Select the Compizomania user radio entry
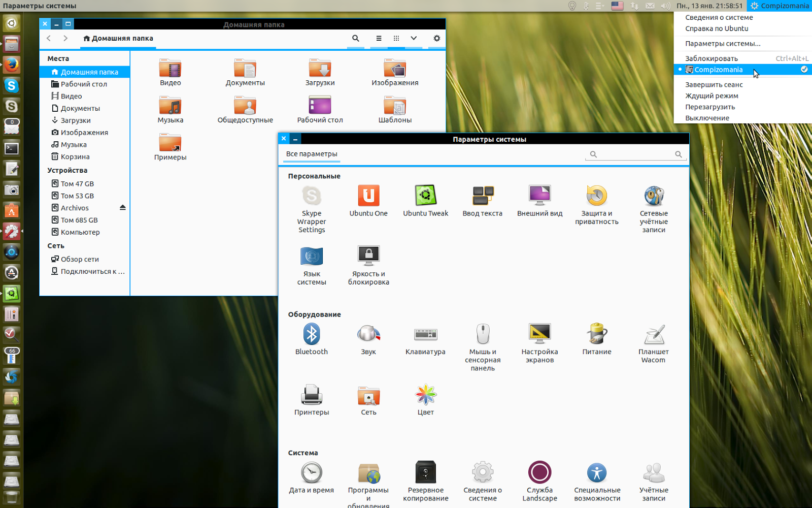The height and width of the screenshot is (508, 812). (743, 70)
